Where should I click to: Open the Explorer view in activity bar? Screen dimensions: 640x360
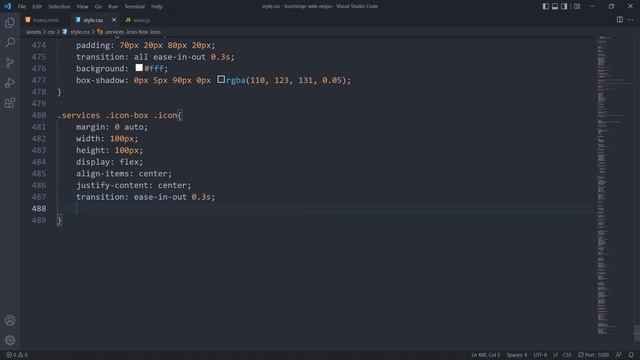click(10, 22)
